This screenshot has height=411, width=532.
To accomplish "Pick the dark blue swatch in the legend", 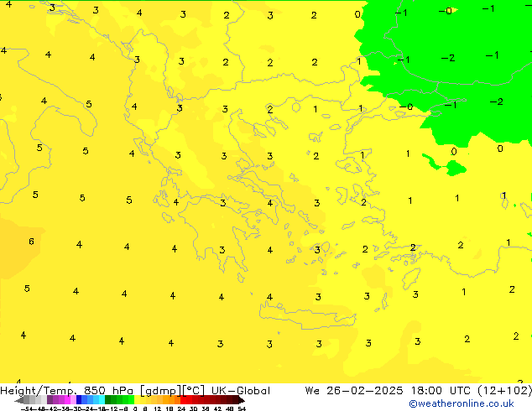I will [79, 400].
